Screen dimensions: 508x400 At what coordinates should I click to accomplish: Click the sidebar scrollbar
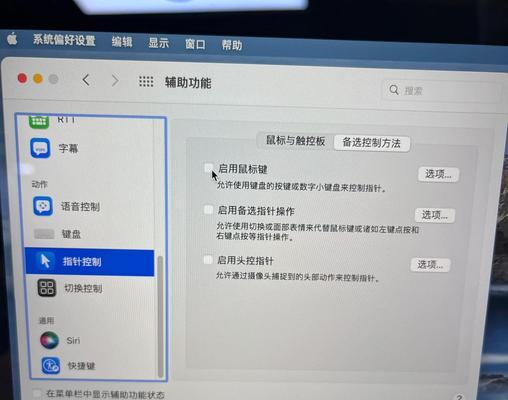pyautogui.click(x=160, y=317)
